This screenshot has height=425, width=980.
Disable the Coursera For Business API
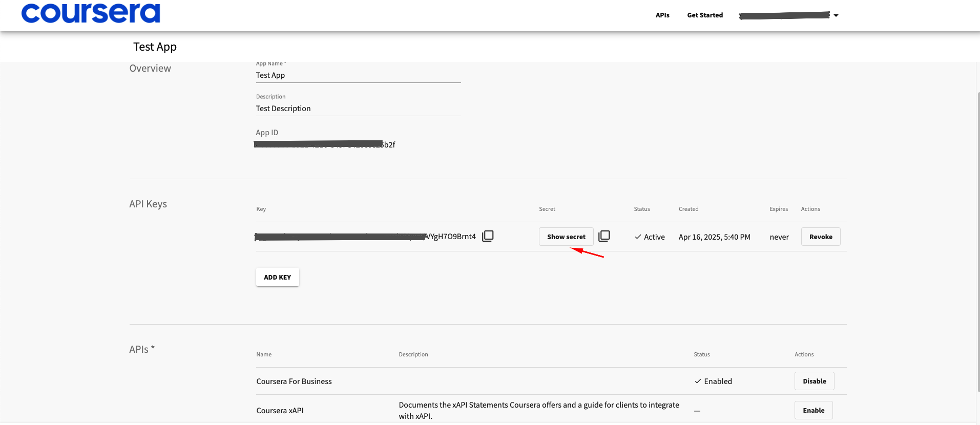(814, 381)
